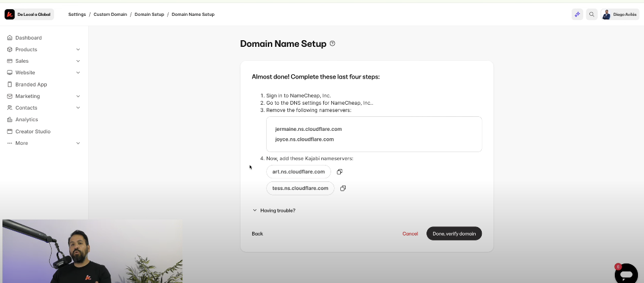Expand the Website menu chevron

(78, 72)
